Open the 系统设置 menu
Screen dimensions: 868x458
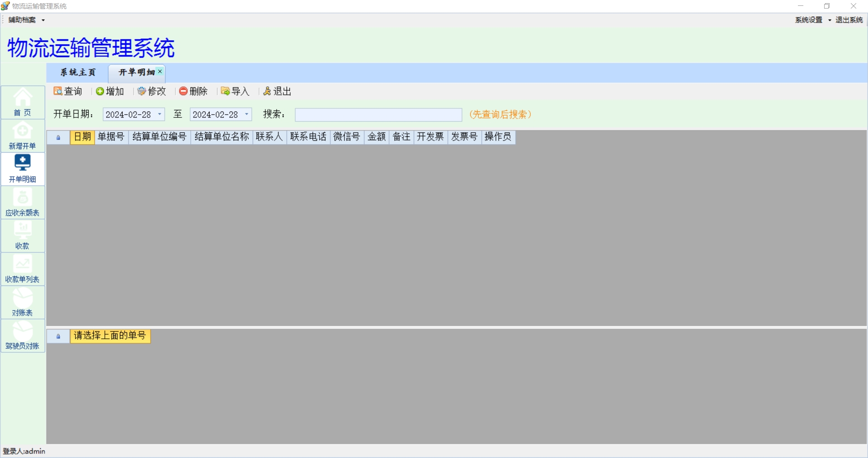pos(813,20)
